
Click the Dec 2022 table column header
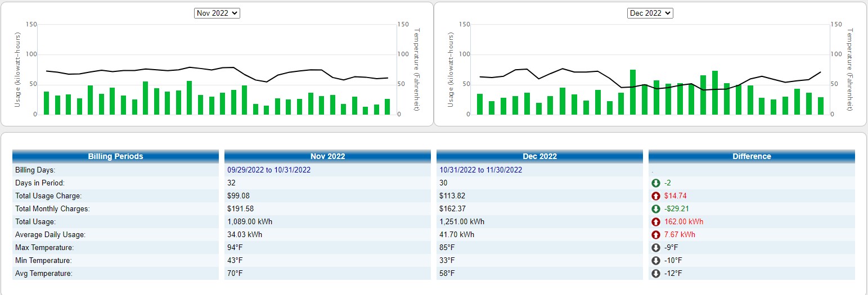539,156
